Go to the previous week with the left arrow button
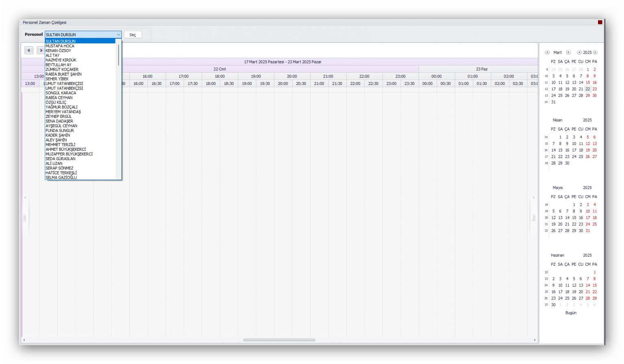 [x=29, y=50]
